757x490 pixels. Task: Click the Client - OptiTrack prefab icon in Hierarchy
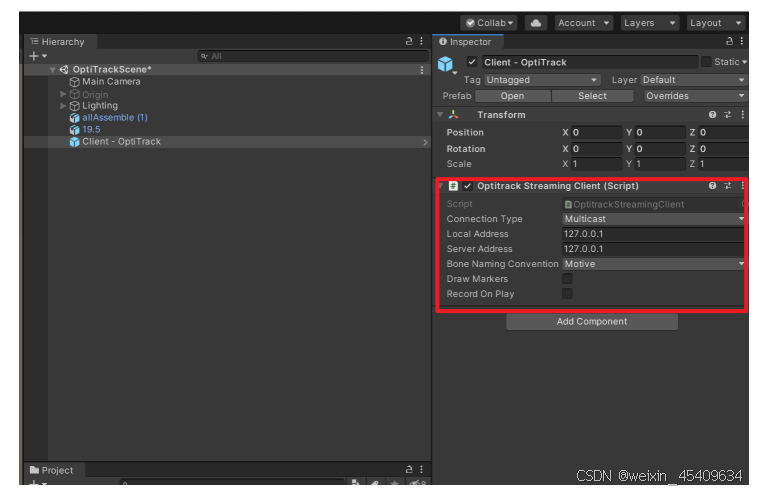pos(74,141)
